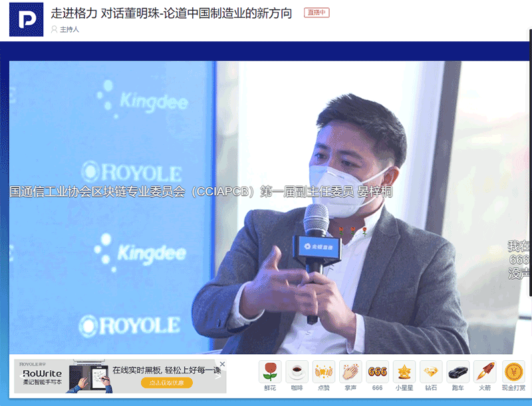Show next ad with right arrow
The height and width of the screenshot is (406, 532).
point(218,376)
